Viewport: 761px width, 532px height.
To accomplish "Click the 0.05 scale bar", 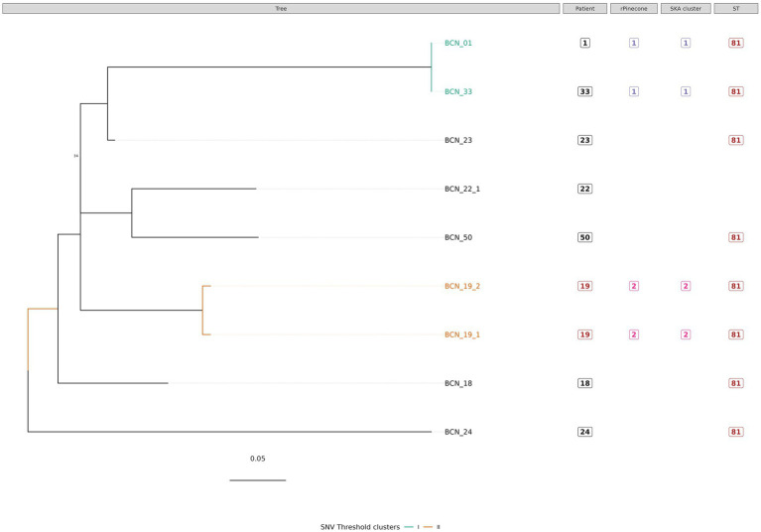I will pyautogui.click(x=258, y=480).
